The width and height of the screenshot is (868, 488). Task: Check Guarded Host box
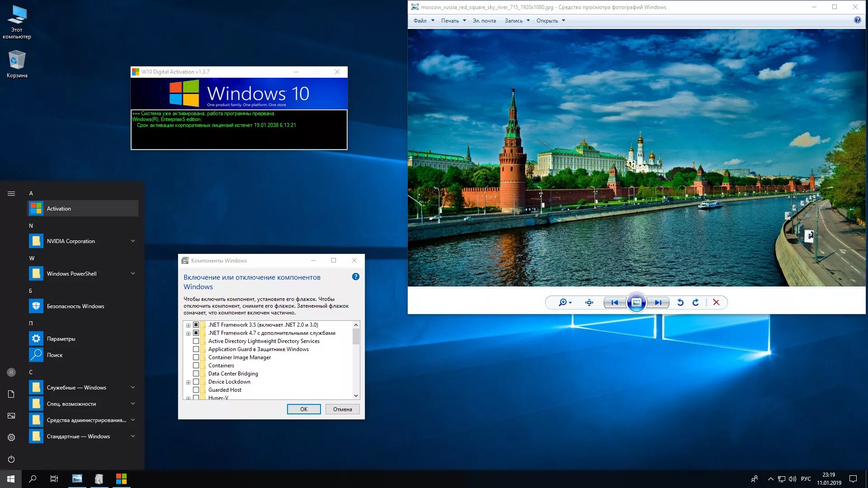pos(196,390)
